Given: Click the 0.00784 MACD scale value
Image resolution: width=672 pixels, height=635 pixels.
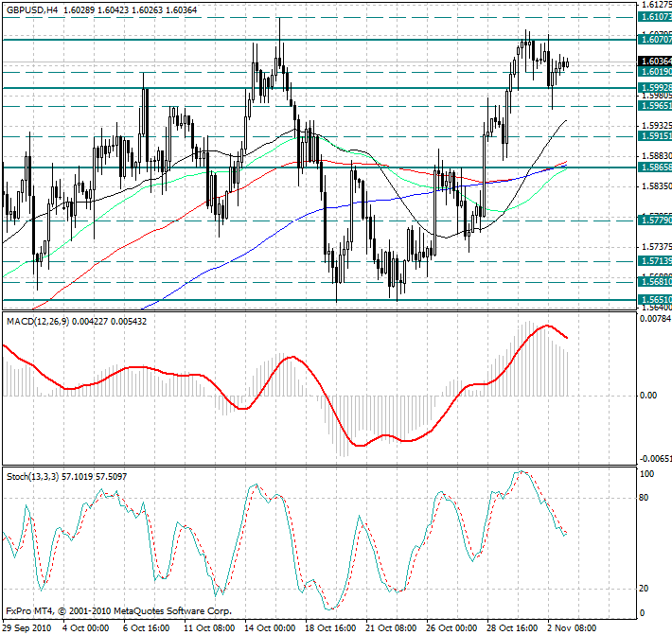Looking at the screenshot, I should pos(655,319).
